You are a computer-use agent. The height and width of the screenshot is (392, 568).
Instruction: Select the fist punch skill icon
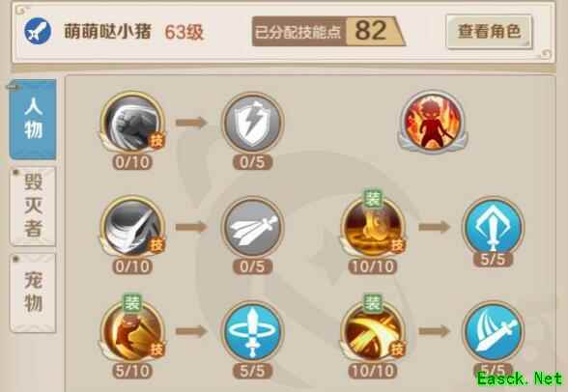point(132,123)
